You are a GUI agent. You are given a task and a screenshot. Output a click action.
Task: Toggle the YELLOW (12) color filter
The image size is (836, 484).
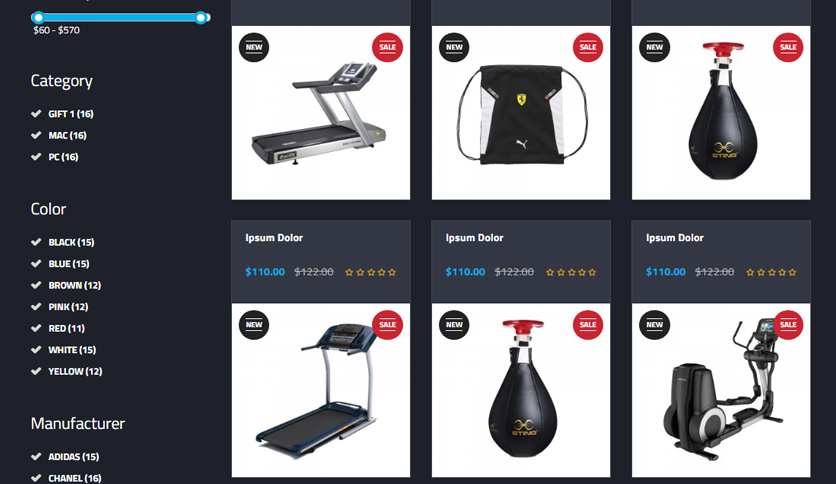pos(67,372)
